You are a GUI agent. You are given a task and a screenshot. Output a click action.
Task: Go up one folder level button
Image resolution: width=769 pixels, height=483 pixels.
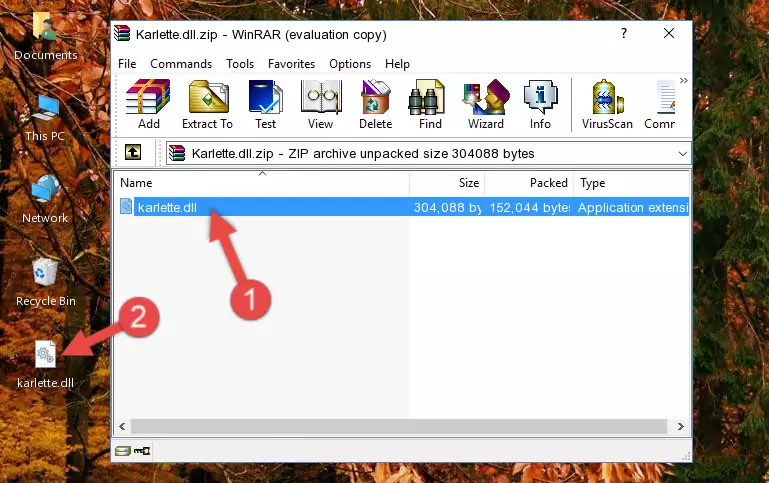coord(133,153)
